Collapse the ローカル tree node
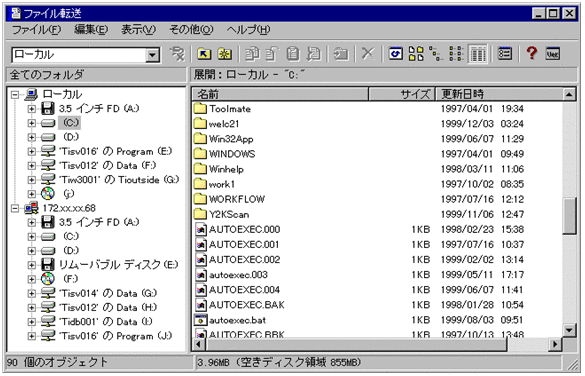Screen dimensions: 585x376 (x=15, y=95)
